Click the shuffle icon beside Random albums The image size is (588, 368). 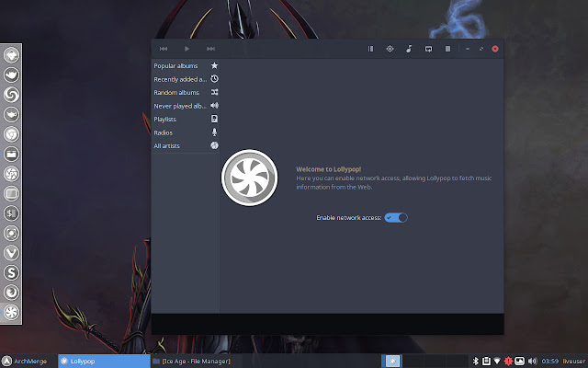tap(214, 92)
